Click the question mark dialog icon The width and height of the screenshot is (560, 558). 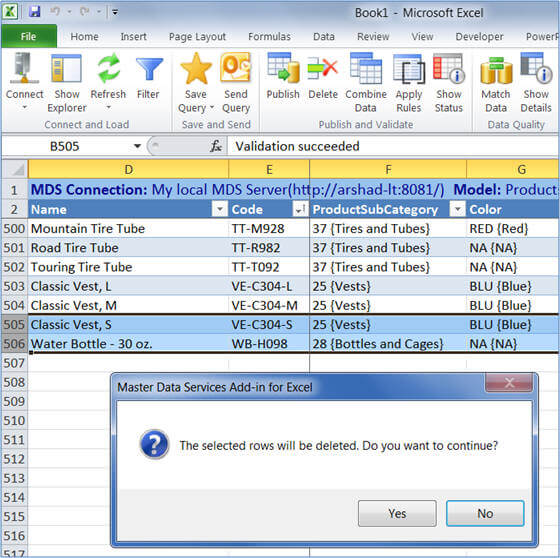[154, 444]
